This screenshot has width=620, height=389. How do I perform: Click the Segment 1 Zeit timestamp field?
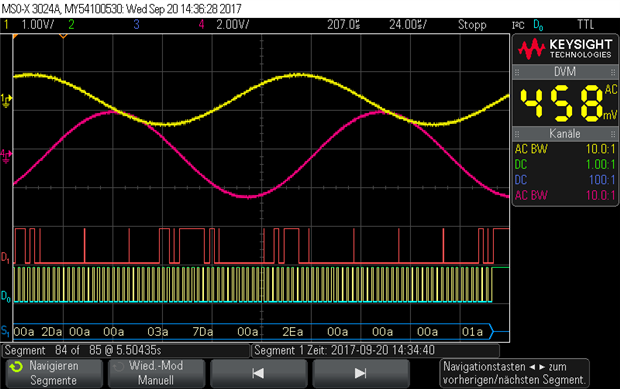tap(376, 351)
